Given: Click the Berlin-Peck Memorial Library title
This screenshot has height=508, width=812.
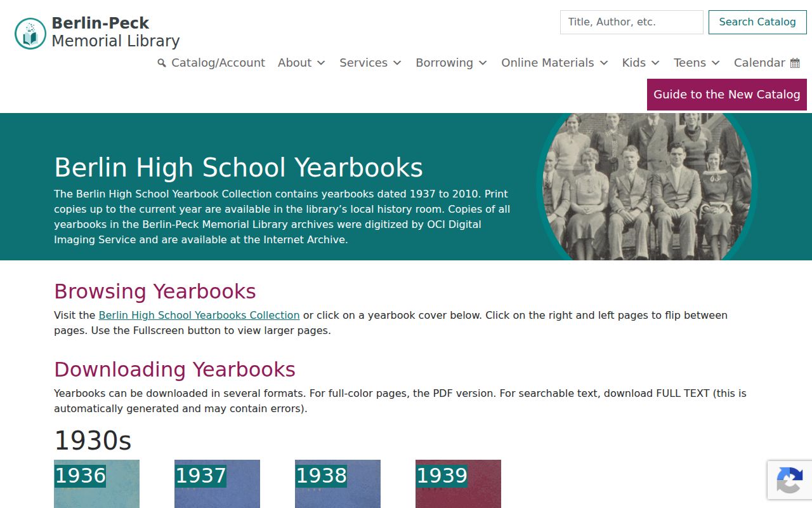Looking at the screenshot, I should (115, 32).
